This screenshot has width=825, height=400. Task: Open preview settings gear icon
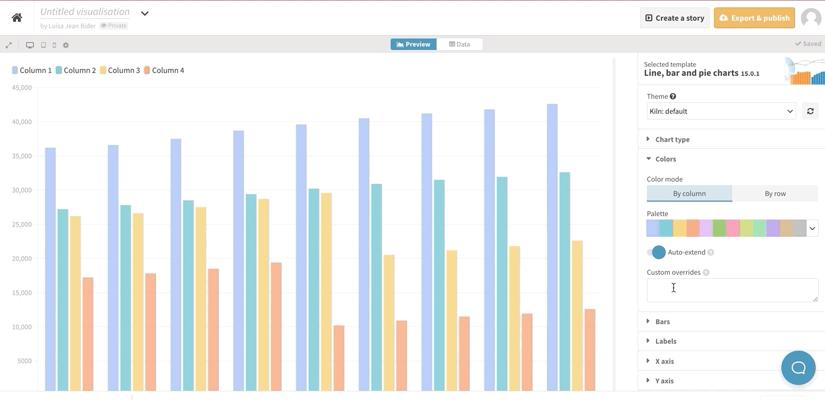66,45
